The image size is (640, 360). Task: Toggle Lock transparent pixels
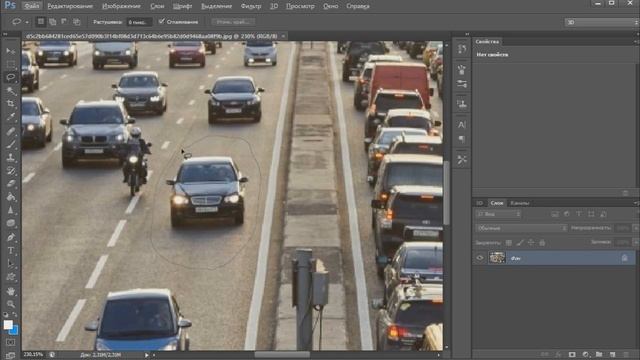click(509, 242)
